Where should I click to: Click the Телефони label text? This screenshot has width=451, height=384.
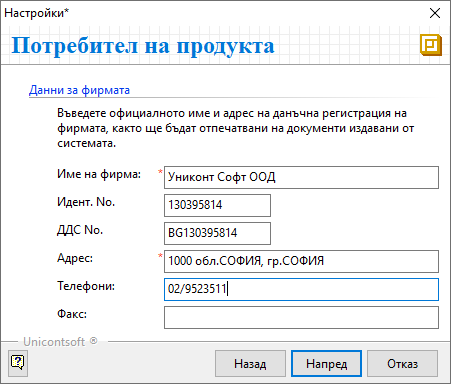click(x=86, y=286)
